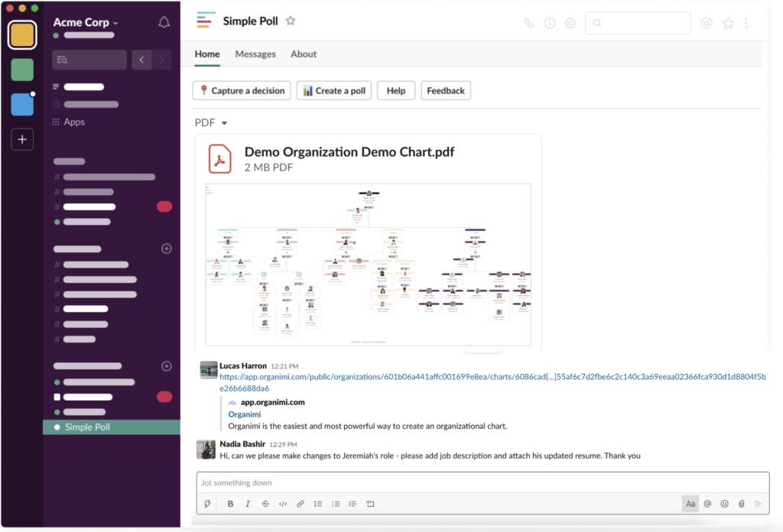The width and height of the screenshot is (783, 532).
Task: Start a call with phone icon
Action: 529,23
